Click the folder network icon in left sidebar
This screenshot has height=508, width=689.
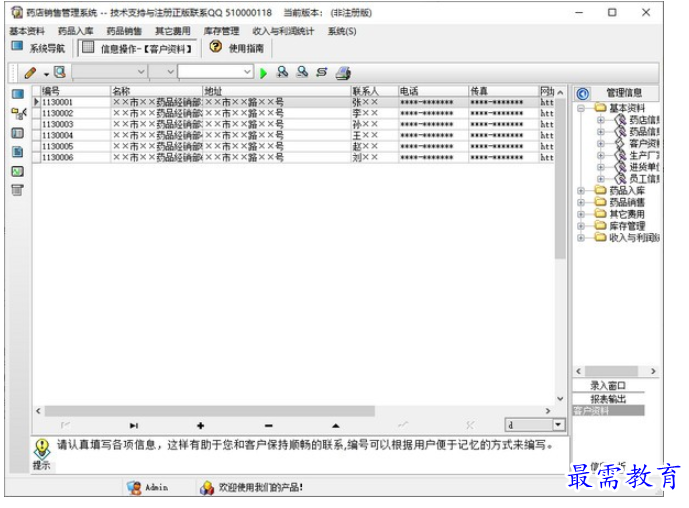[18, 113]
